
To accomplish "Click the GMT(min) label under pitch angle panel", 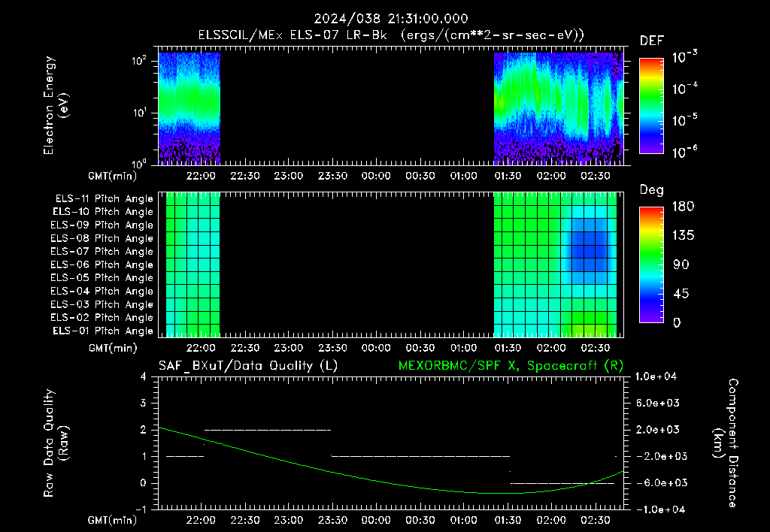I will (x=113, y=349).
